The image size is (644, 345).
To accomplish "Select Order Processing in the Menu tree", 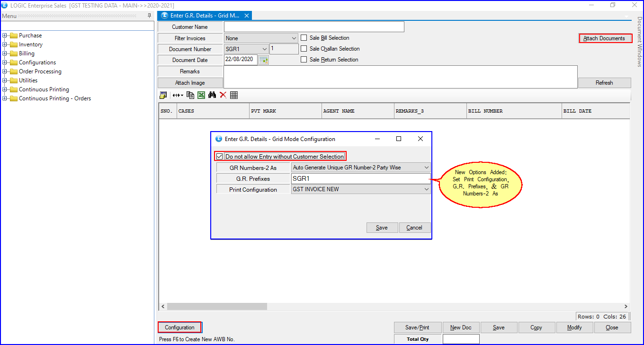I will coord(40,71).
